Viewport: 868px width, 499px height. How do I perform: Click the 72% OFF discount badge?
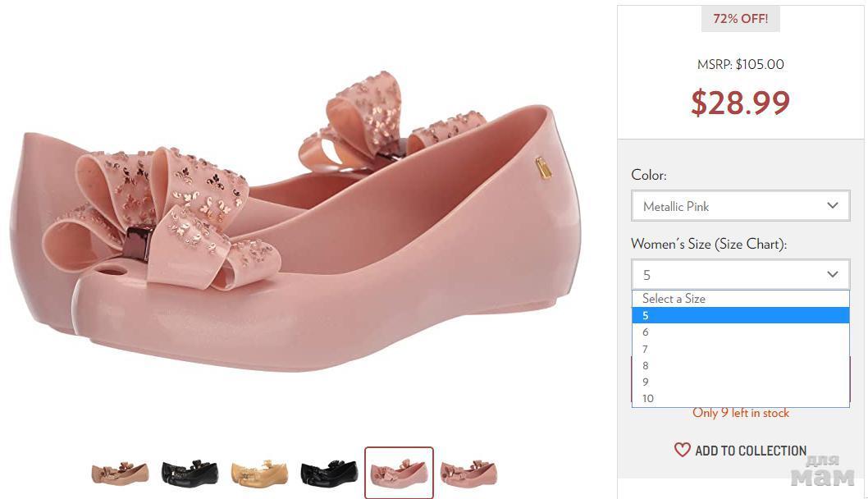(740, 19)
